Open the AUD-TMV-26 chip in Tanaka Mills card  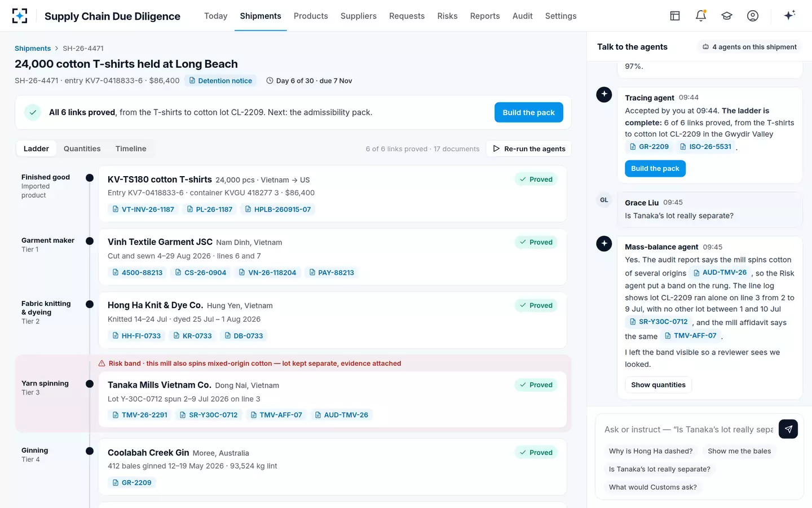pyautogui.click(x=341, y=415)
